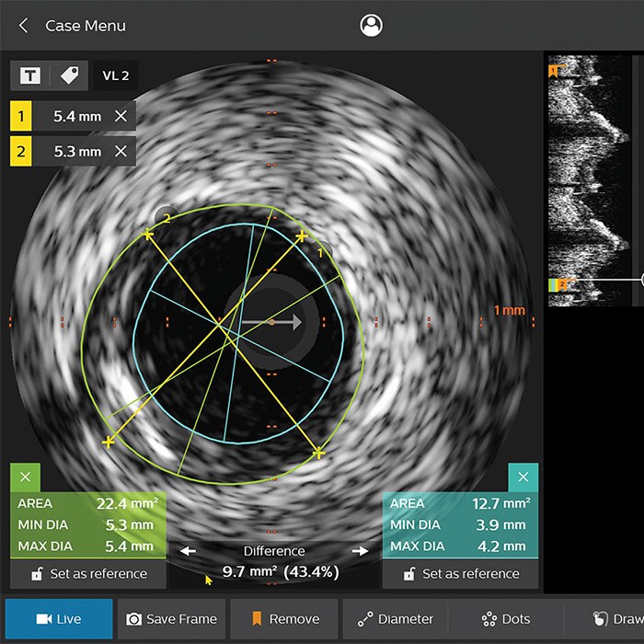This screenshot has height=644, width=644.
Task: Remove the 5.3 mm measurement
Action: (121, 152)
